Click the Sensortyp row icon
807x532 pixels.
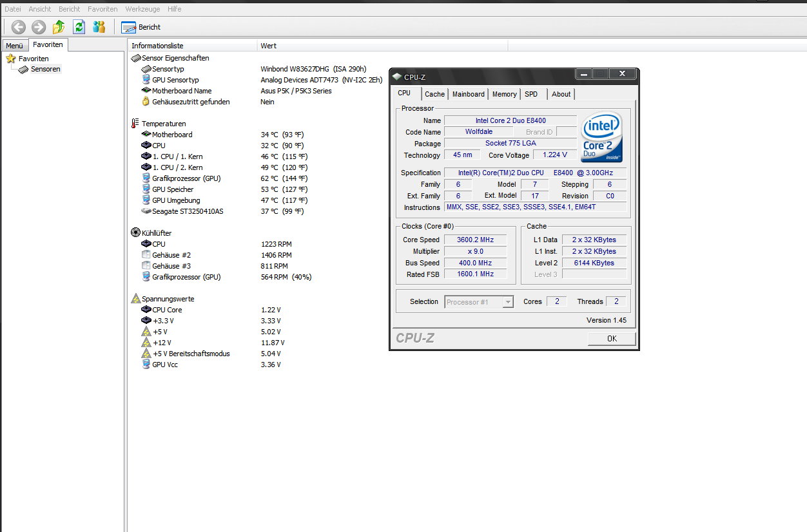[x=146, y=69]
